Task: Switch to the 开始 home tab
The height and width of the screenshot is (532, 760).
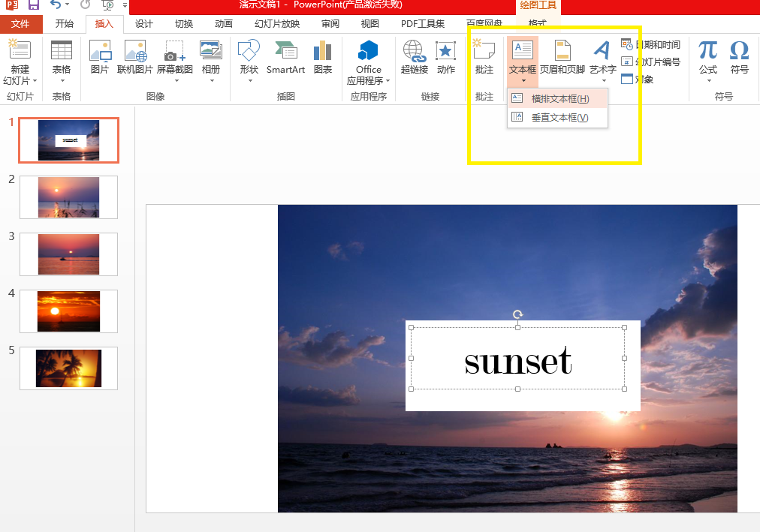Action: pos(64,24)
